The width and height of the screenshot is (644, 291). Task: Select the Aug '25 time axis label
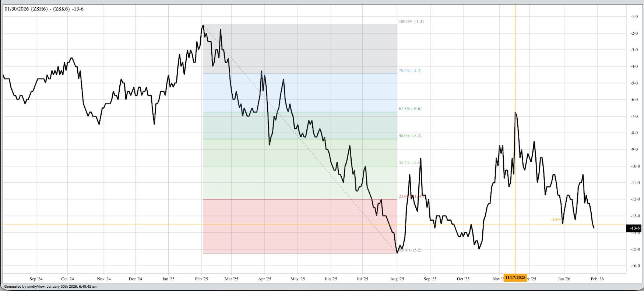(x=397, y=279)
